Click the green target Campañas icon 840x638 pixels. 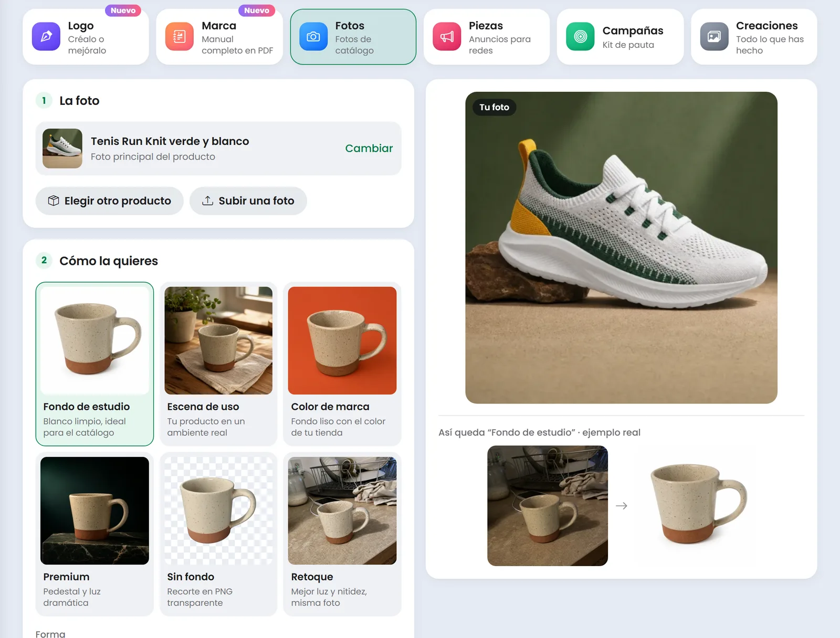[581, 37]
